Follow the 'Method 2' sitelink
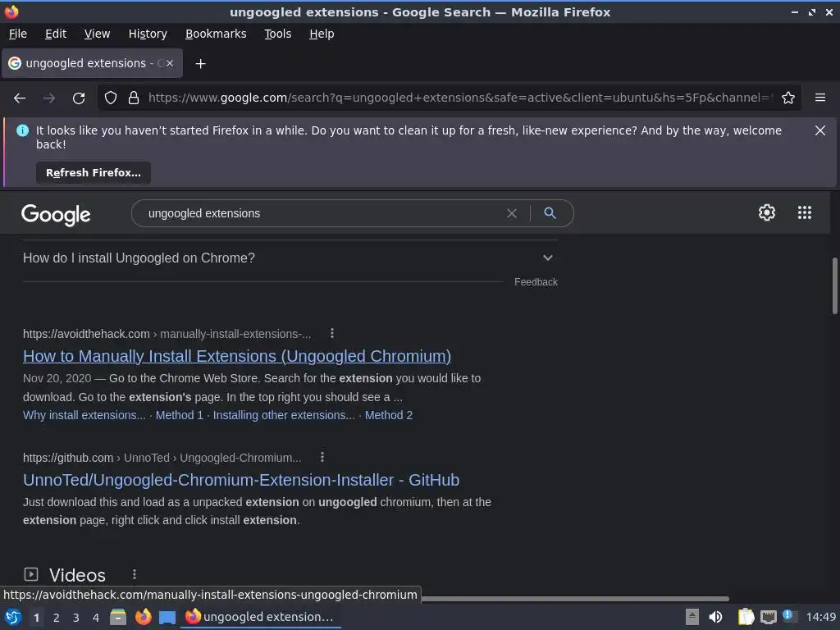 pos(389,415)
